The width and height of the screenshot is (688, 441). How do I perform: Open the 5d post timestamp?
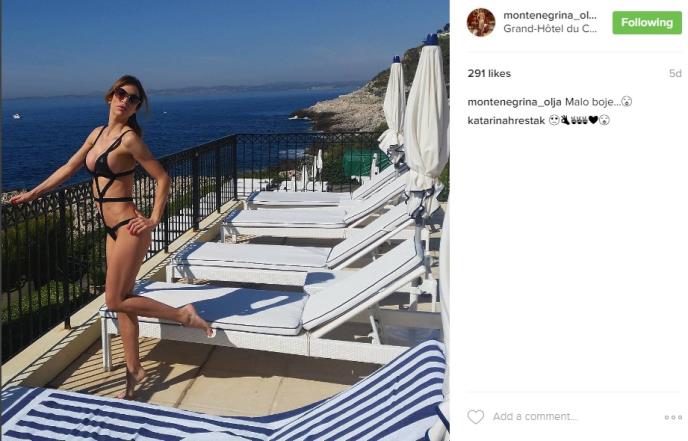675,73
